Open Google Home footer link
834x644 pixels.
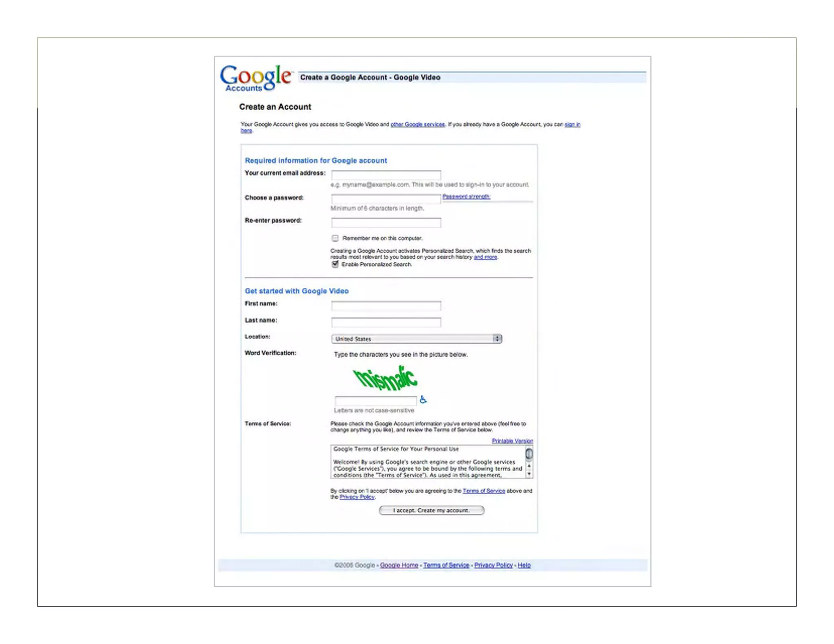click(399, 565)
